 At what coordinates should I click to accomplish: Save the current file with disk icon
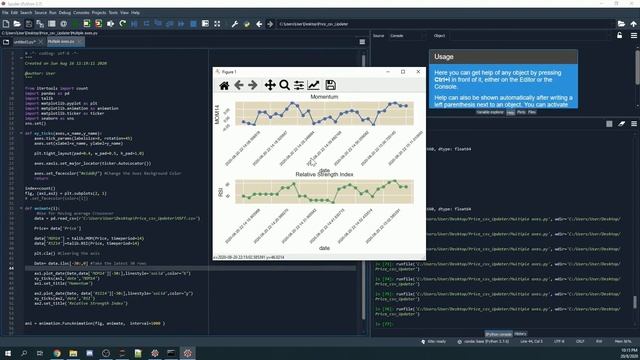pos(29,24)
